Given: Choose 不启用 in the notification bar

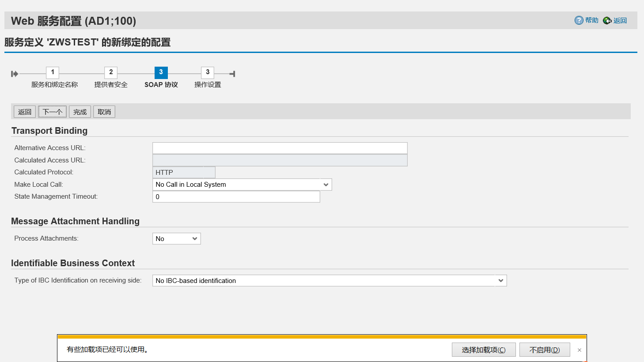Looking at the screenshot, I should (545, 349).
